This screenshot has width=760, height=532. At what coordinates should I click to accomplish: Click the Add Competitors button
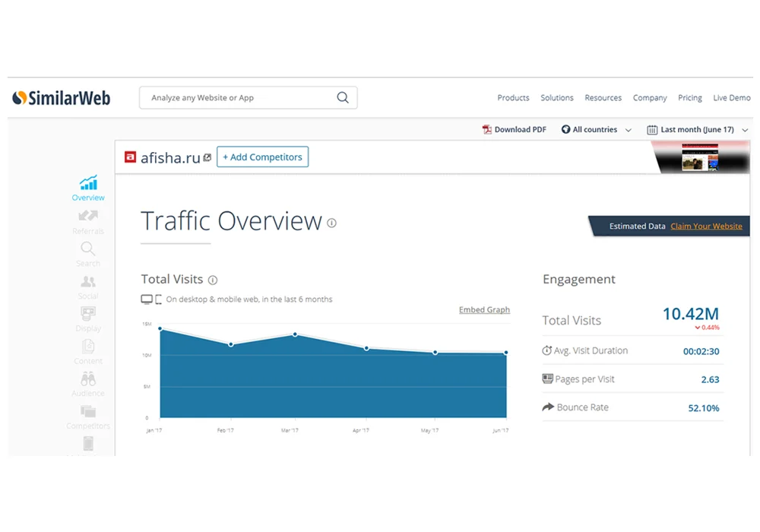click(x=263, y=157)
